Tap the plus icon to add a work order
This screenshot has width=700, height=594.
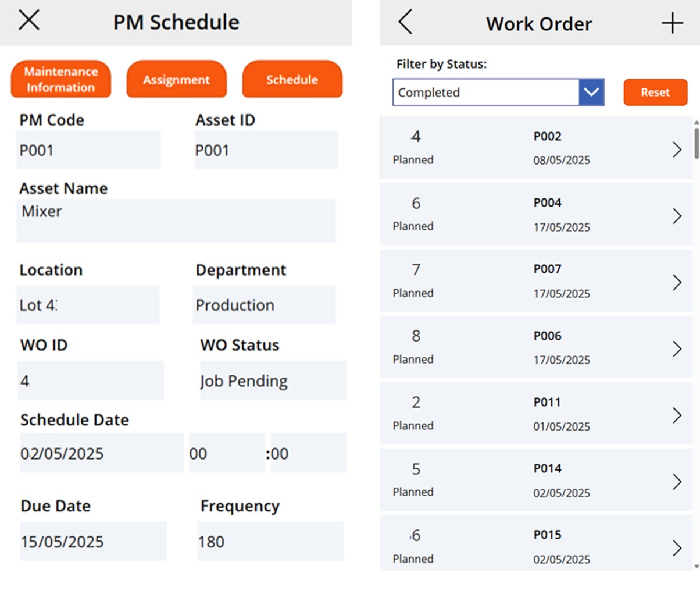tap(672, 23)
